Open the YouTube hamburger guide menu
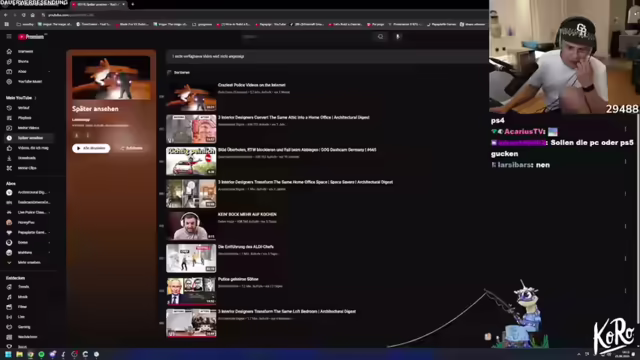The image size is (640, 360). 9,37
